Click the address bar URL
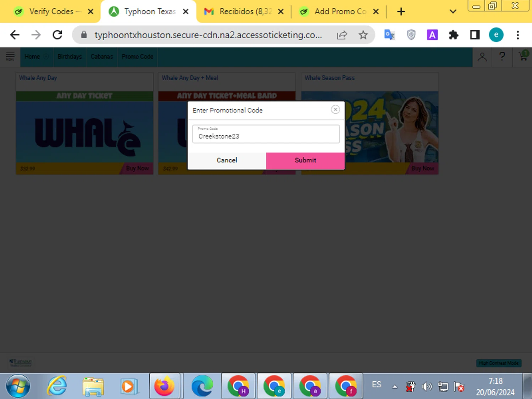The image size is (532, 399). click(208, 35)
